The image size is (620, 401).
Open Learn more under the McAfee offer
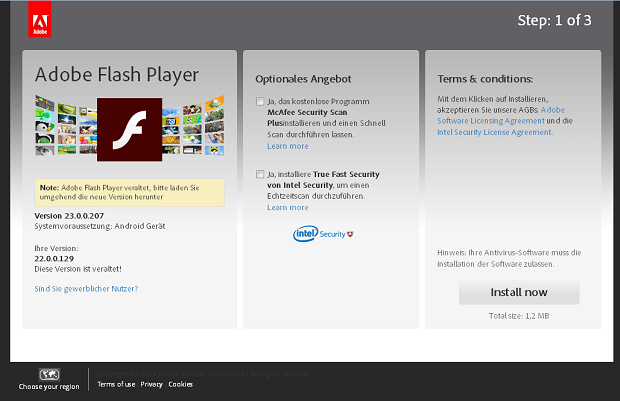(x=288, y=146)
